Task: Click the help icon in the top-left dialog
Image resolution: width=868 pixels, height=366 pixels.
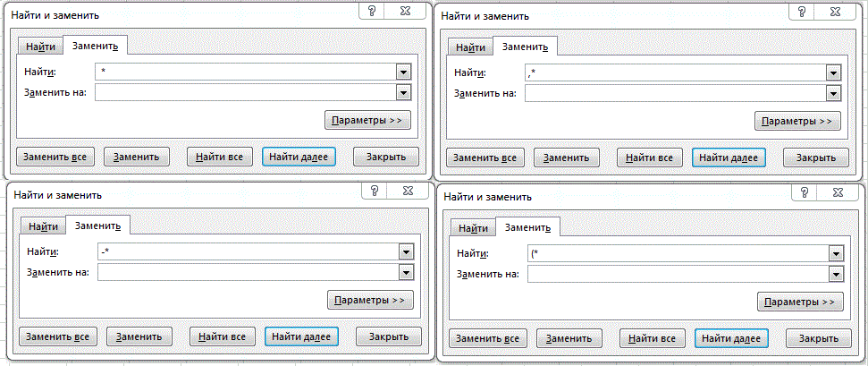Action: [372, 11]
